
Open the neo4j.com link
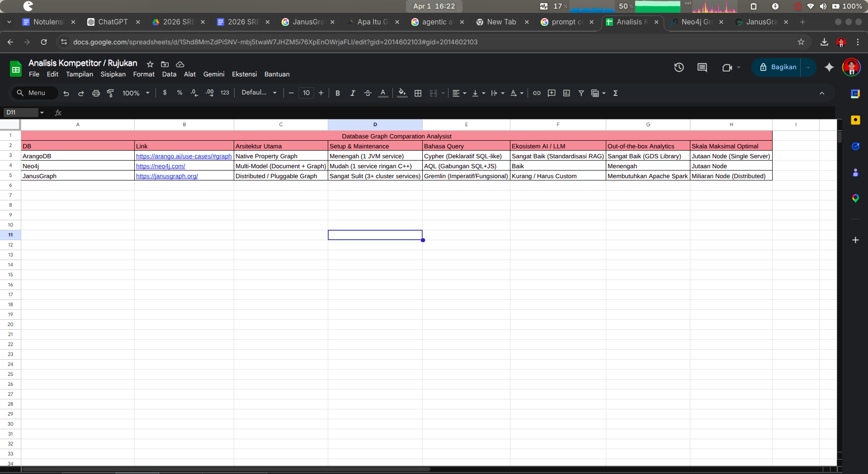(160, 166)
